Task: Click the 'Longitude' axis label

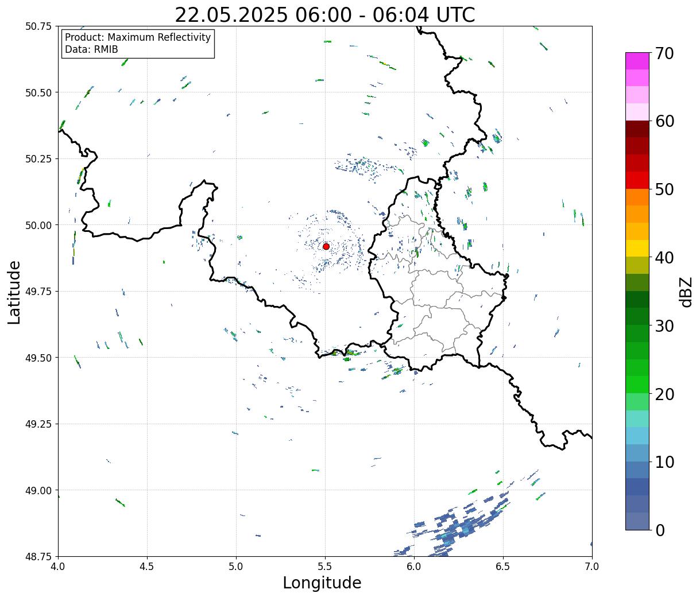Action: pos(322,583)
